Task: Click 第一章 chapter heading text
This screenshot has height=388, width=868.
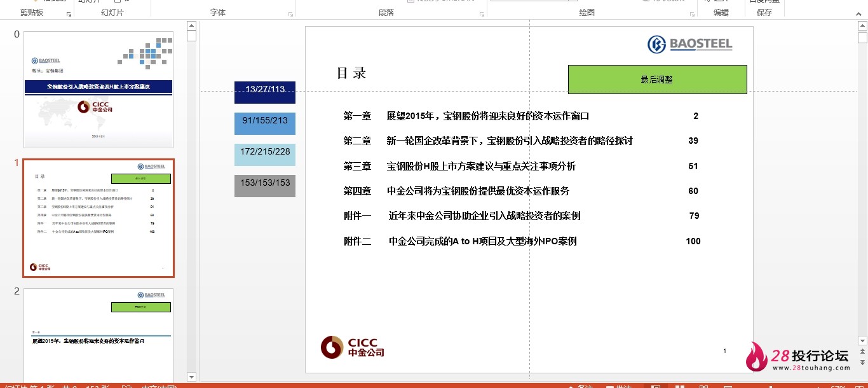Action: pyautogui.click(x=357, y=116)
